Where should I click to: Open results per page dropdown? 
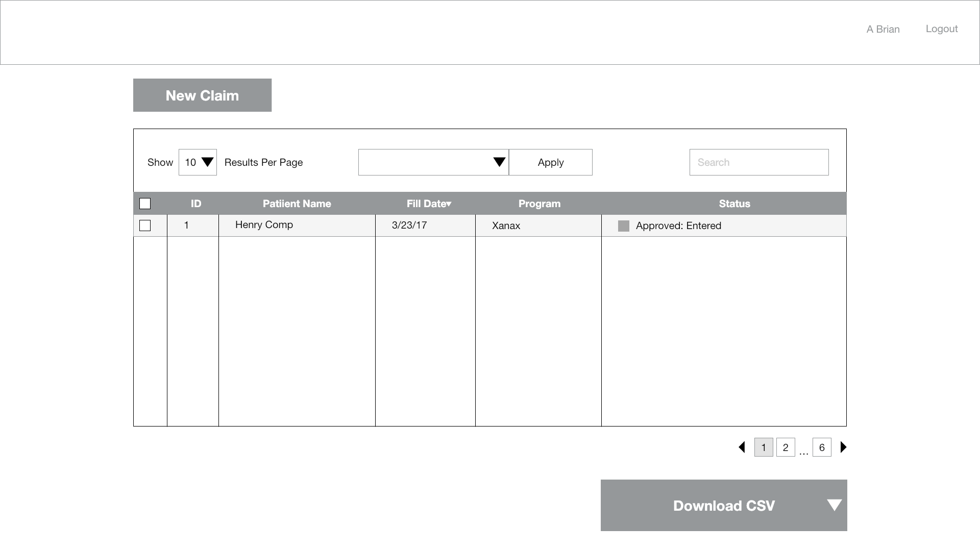[x=198, y=162]
